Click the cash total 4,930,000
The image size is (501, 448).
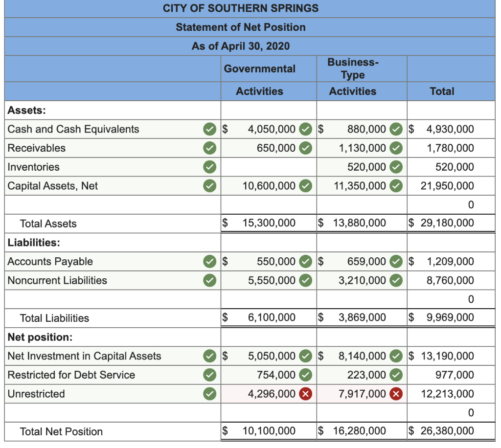(x=450, y=129)
